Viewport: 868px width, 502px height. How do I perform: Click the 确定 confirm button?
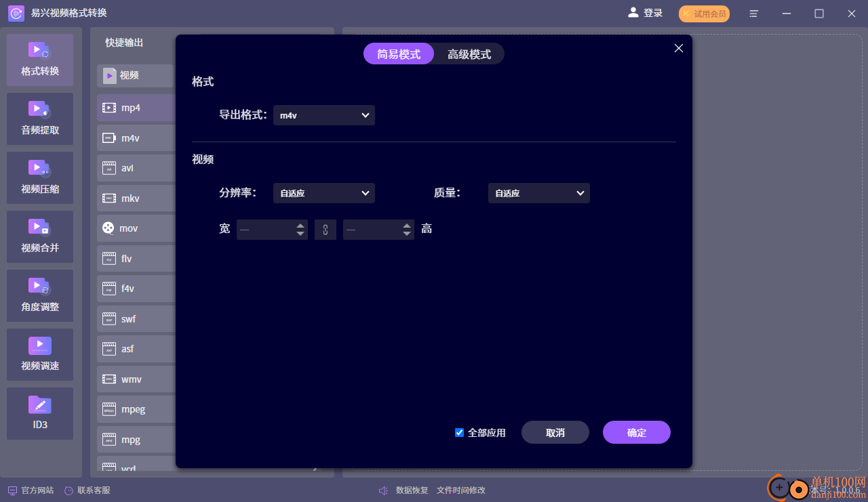pyautogui.click(x=637, y=432)
